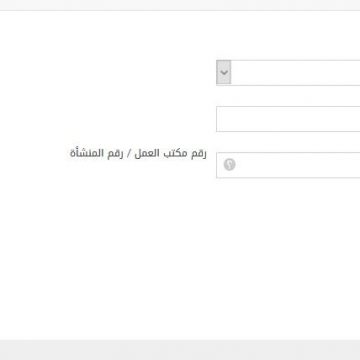The image size is (360, 360).
Task: Click the رقم مكتب العمل / رقم المنشأة input field
Action: pos(288,165)
